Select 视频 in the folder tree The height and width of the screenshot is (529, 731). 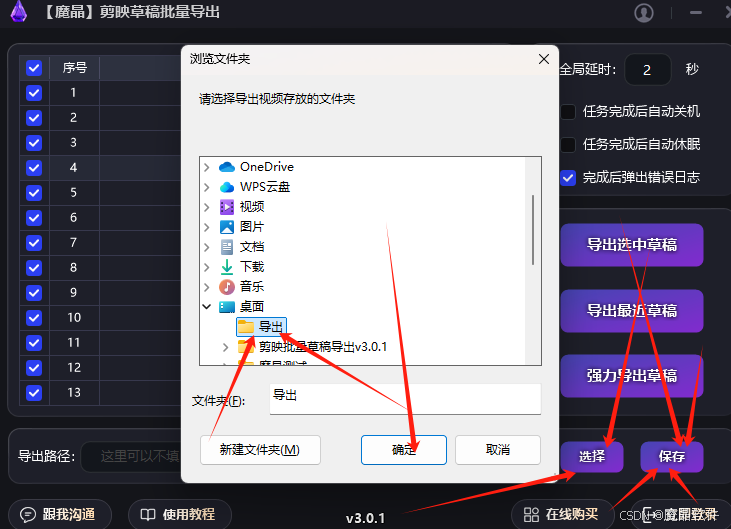point(252,207)
